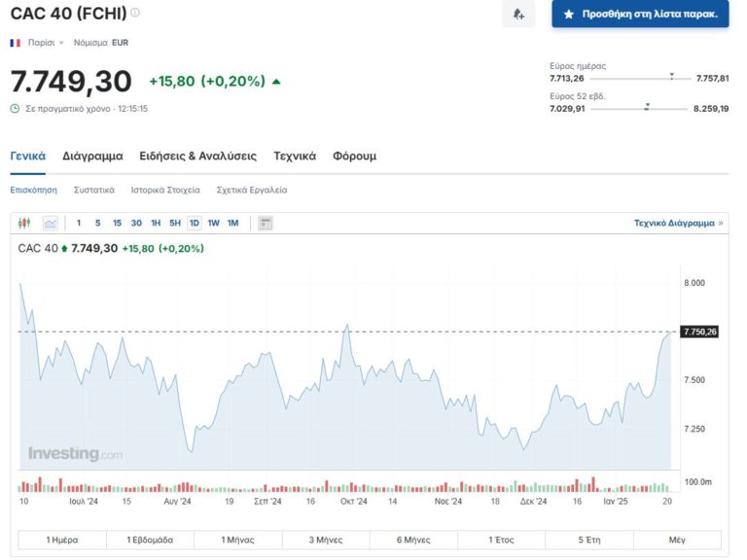This screenshot has height=560, width=747.
Task: Set chart range to 6 Μήνες
Action: [413, 540]
